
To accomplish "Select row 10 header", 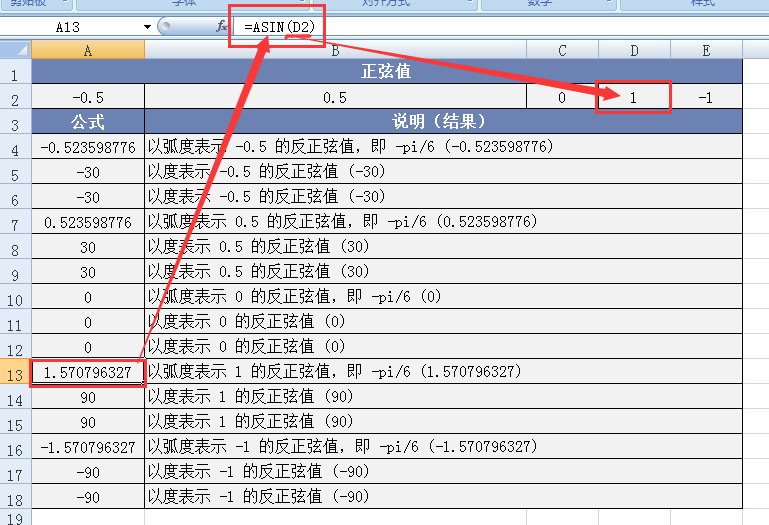I will click(15, 297).
